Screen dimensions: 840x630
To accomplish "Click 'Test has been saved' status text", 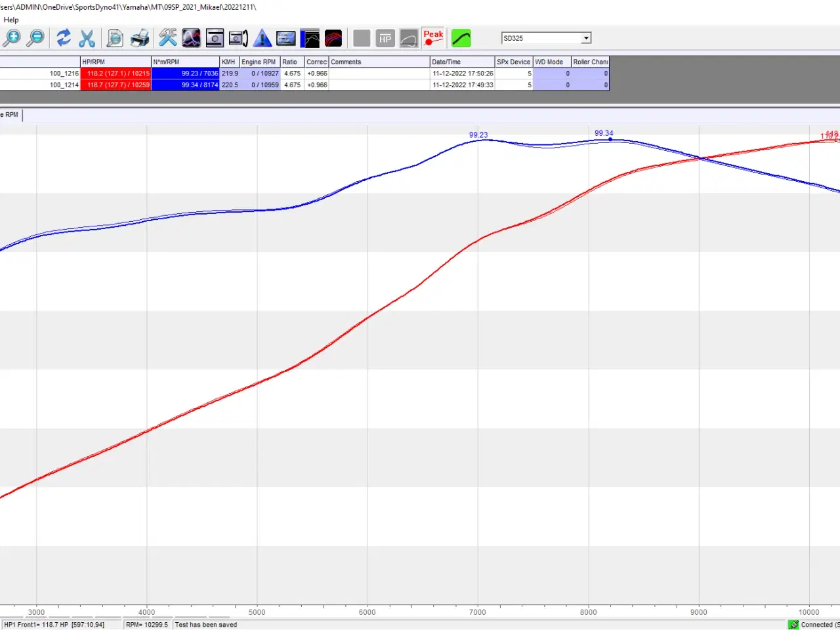I will pyautogui.click(x=206, y=624).
